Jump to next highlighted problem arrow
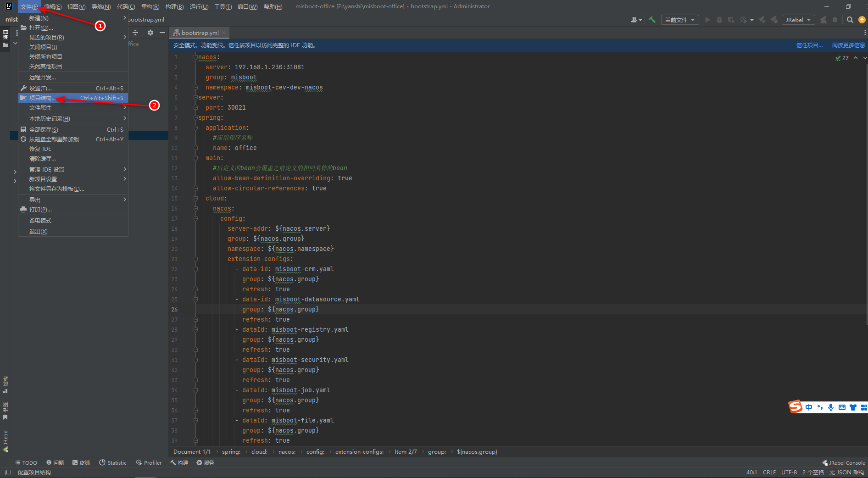868x478 pixels. pos(865,58)
